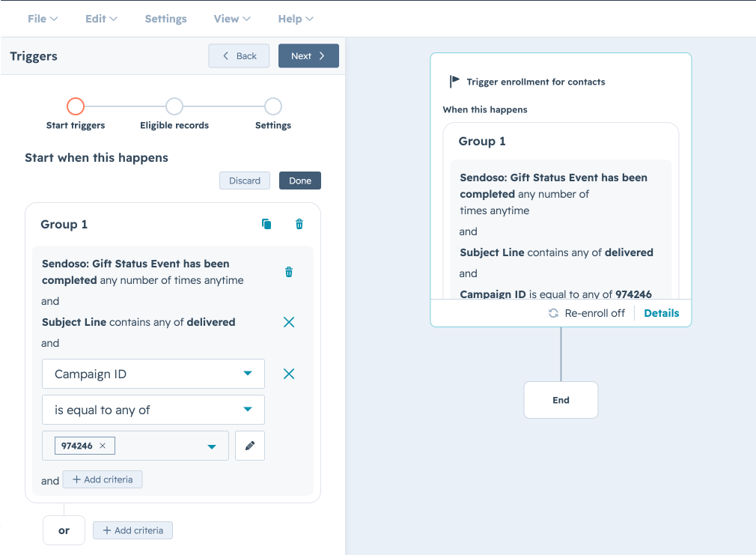
Task: Select the Eligible records step circle
Action: tap(174, 106)
